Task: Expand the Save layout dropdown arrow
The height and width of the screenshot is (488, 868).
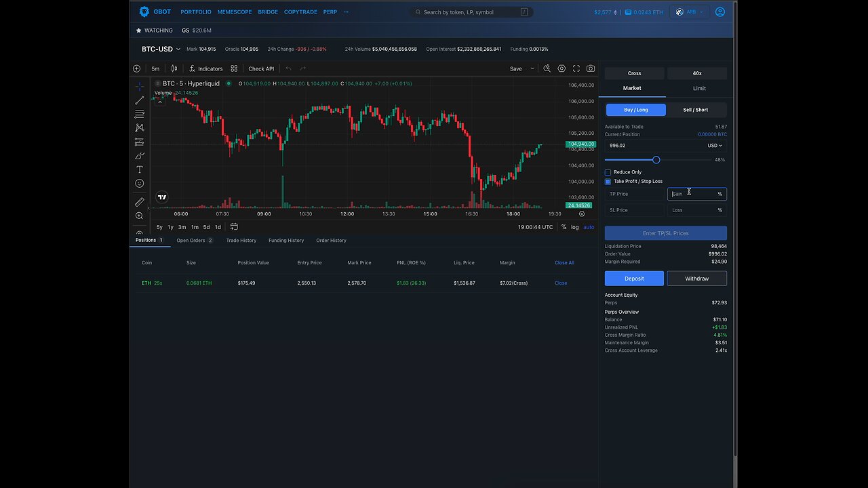Action: coord(532,68)
